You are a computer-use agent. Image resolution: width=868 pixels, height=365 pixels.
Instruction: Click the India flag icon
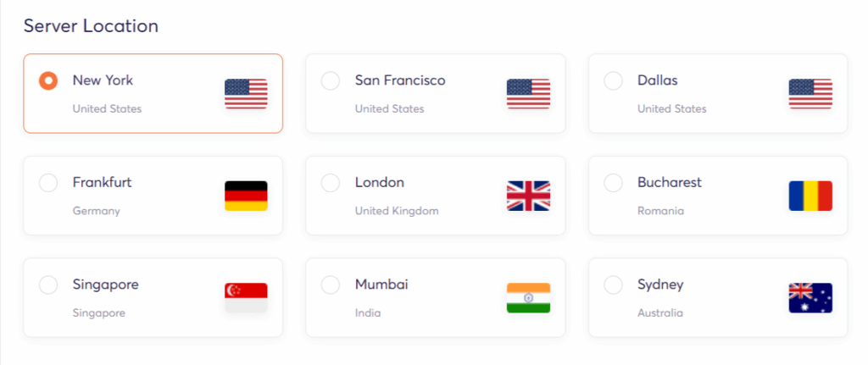[x=528, y=297]
